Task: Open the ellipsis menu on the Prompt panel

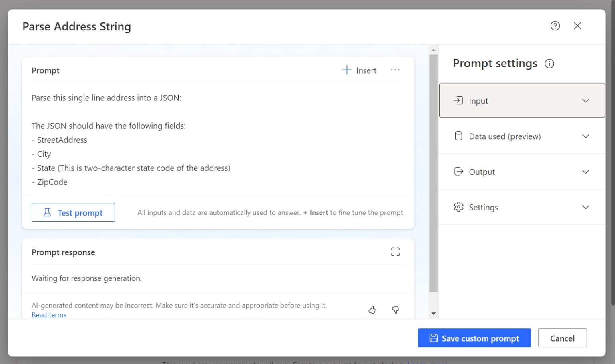Action: (x=395, y=70)
